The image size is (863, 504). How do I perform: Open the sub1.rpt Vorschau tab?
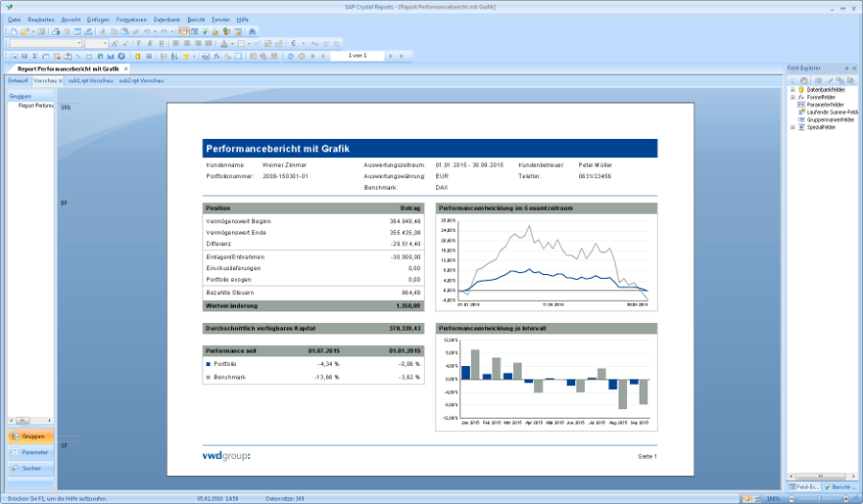click(90, 80)
